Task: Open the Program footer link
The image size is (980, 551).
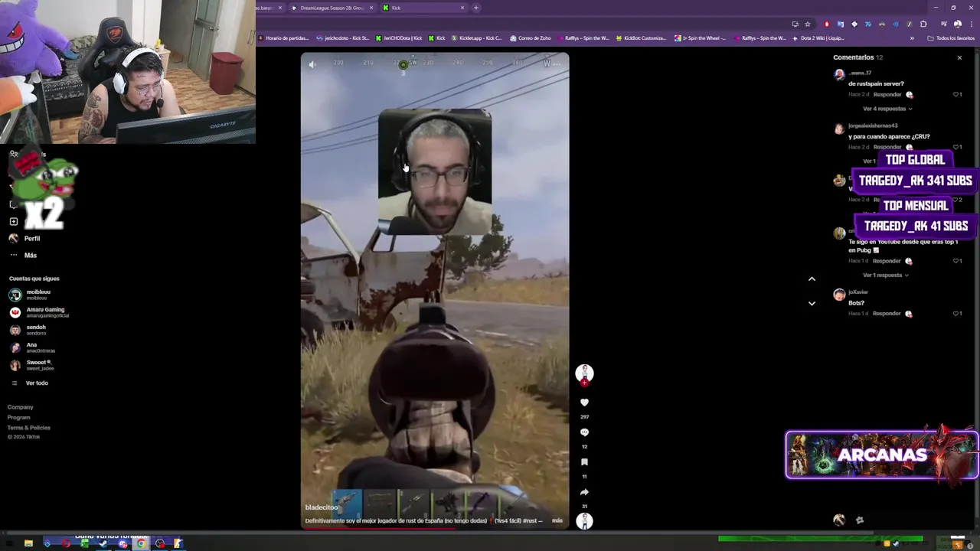Action: pyautogui.click(x=19, y=417)
